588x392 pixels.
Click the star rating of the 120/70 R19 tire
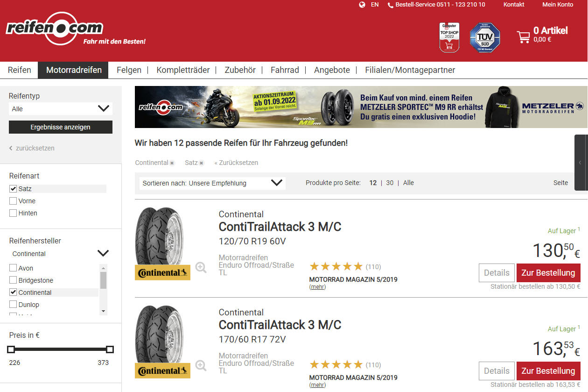pyautogui.click(x=336, y=266)
